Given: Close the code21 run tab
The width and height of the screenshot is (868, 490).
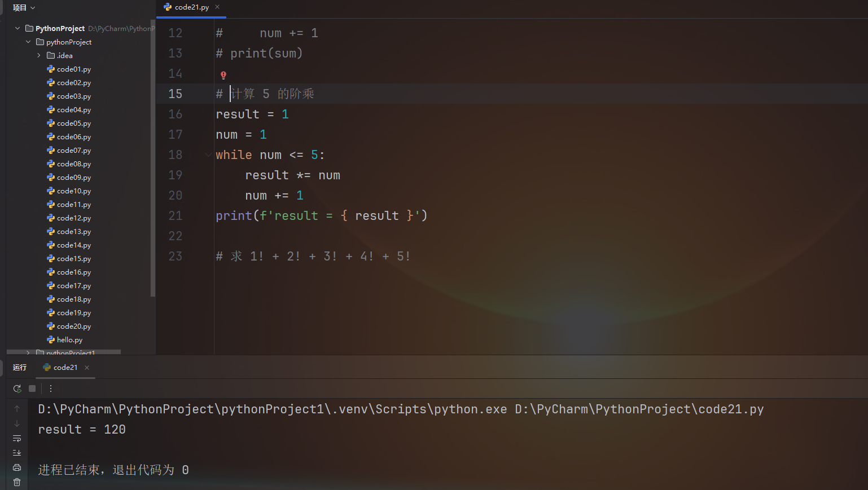Looking at the screenshot, I should pos(87,368).
